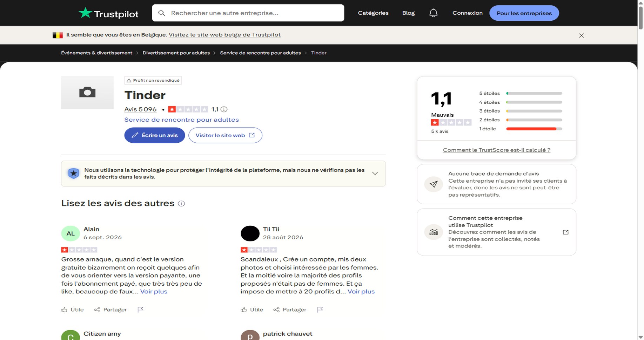Expand Alain's review with Voir plus
Screen dimensions: 644x340
click(154, 292)
